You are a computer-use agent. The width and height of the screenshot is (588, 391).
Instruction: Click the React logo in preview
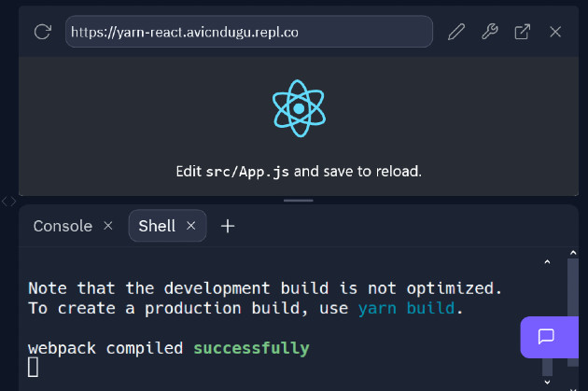(x=299, y=108)
